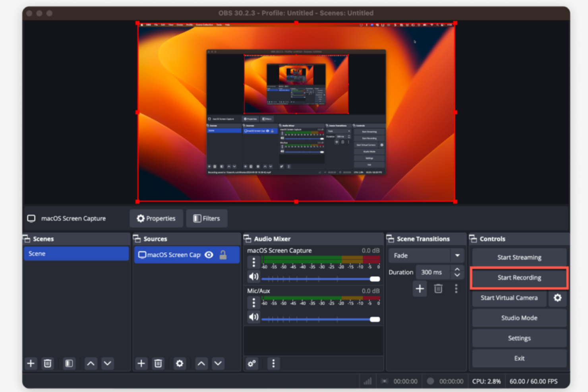Mute the Mic/Aux audio channel
This screenshot has height=392, width=588.
click(x=253, y=317)
